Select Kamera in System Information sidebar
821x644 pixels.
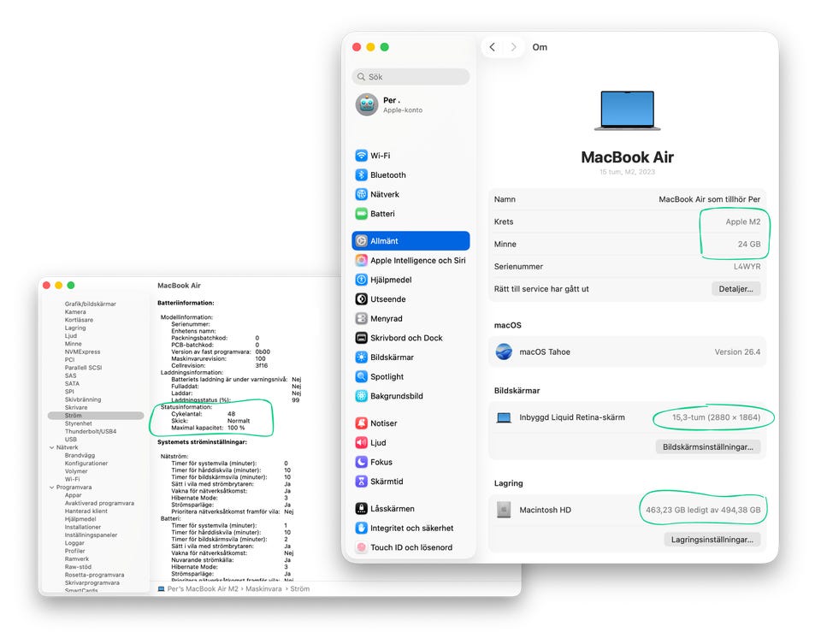coord(75,311)
